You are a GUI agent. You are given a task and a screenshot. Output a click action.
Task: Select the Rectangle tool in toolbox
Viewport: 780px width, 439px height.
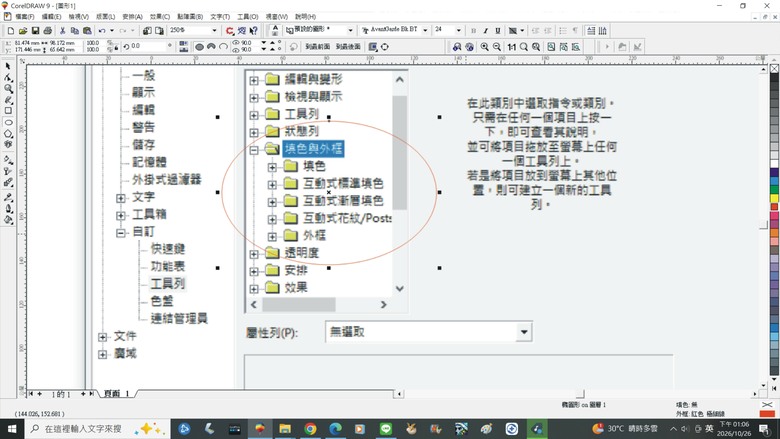pyautogui.click(x=8, y=111)
